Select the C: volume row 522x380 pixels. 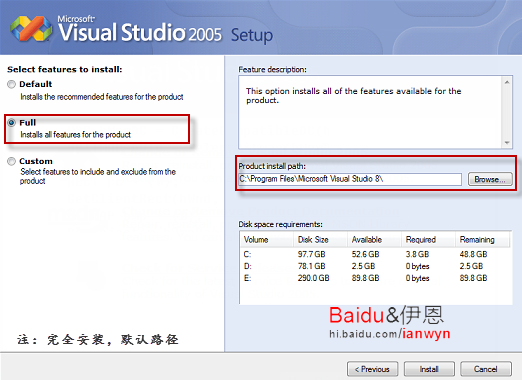[375, 254]
